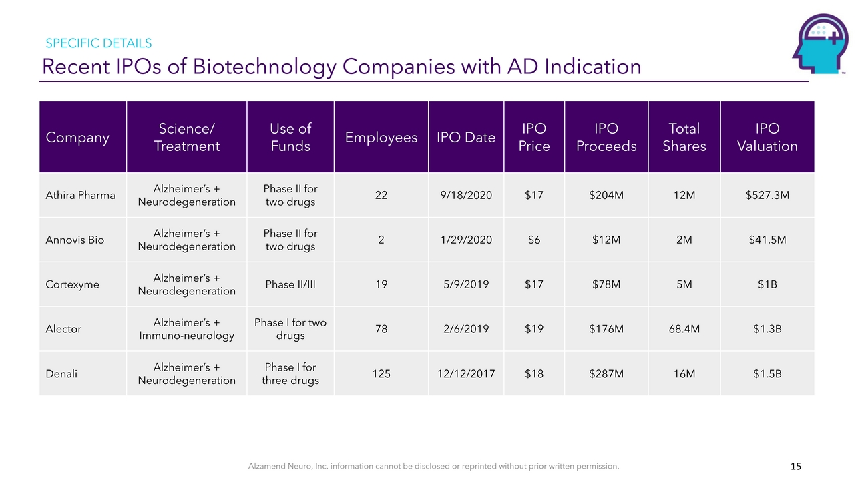Select the 'Alector' company cell
The width and height of the screenshot is (868, 488).
point(63,329)
